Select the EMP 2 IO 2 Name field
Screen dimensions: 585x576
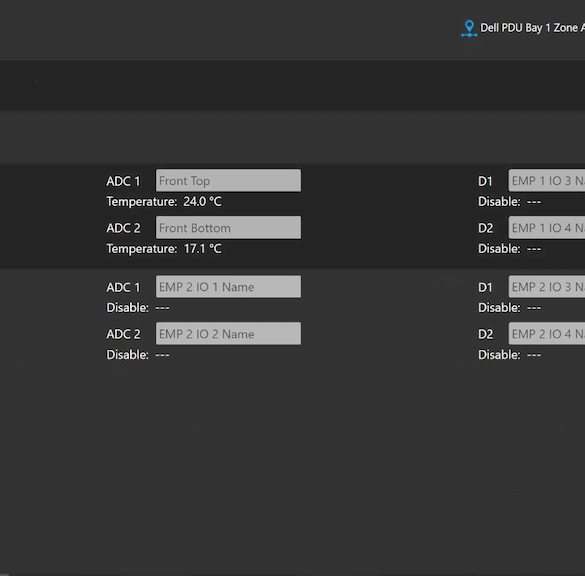228,334
